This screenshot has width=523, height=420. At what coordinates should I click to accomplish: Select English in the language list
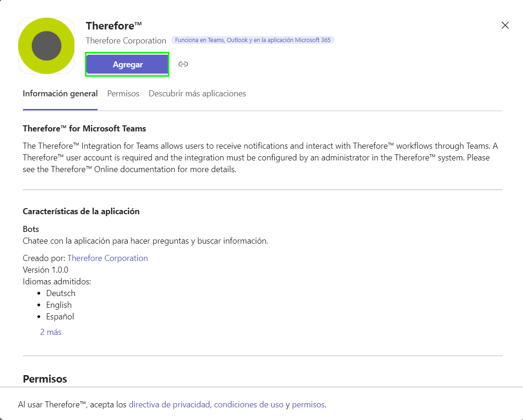coord(59,305)
